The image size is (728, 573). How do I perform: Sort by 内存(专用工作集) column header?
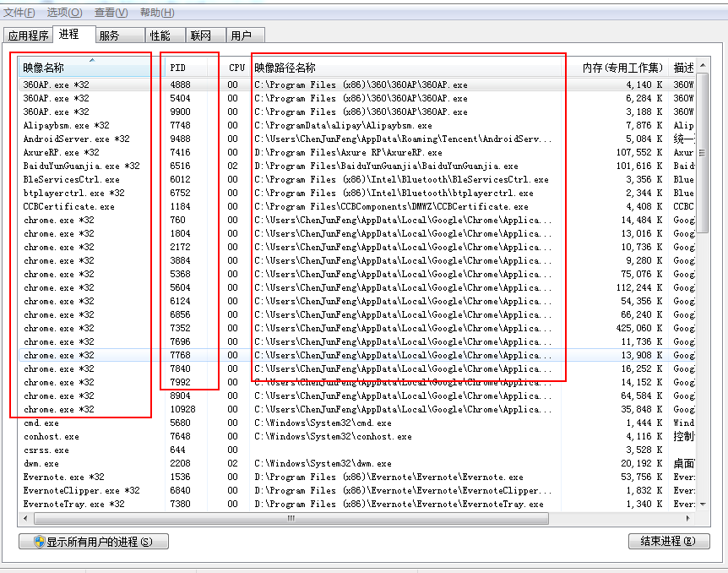pyautogui.click(x=615, y=68)
